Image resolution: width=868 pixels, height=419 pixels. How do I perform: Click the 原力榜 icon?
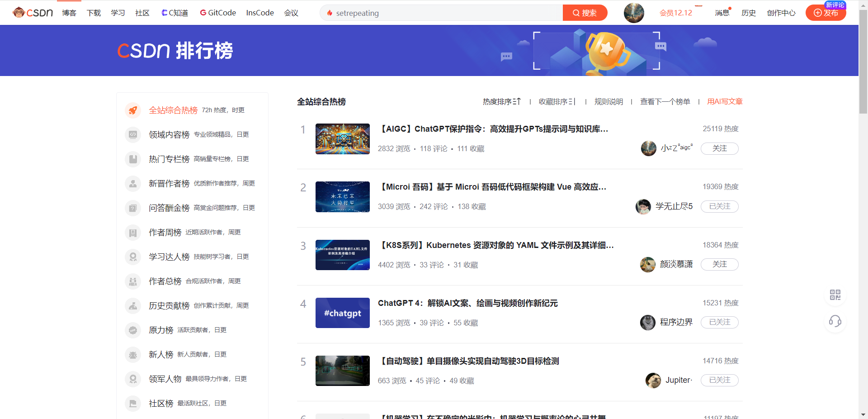coord(133,330)
